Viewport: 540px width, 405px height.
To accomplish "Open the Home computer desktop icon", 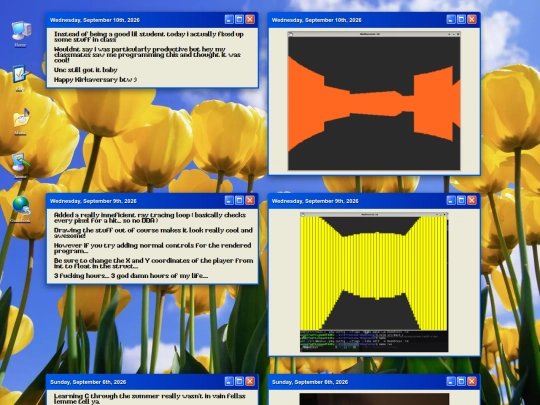I will (21, 33).
